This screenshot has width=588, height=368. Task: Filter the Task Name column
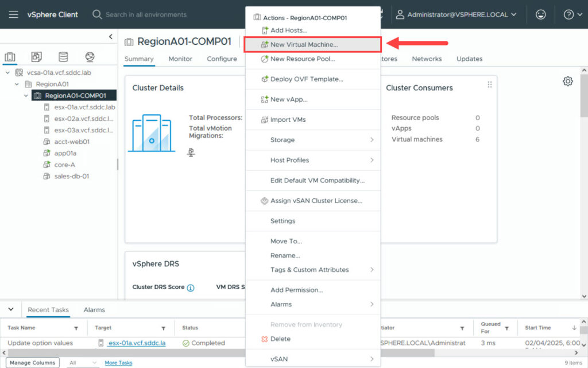point(76,328)
